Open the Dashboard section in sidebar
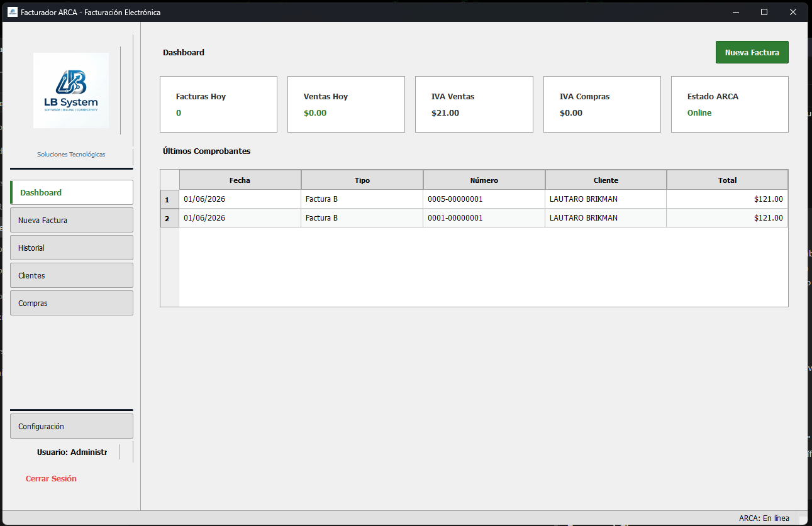812x526 pixels. tap(72, 192)
